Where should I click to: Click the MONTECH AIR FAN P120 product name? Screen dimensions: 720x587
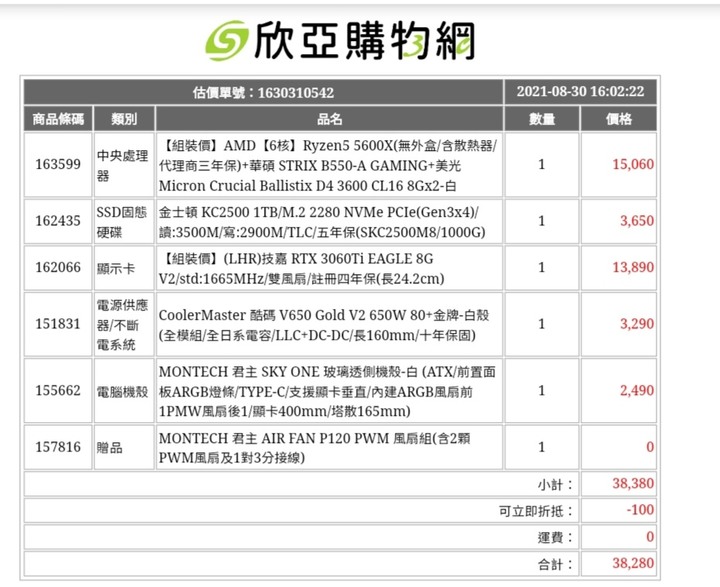click(x=314, y=448)
